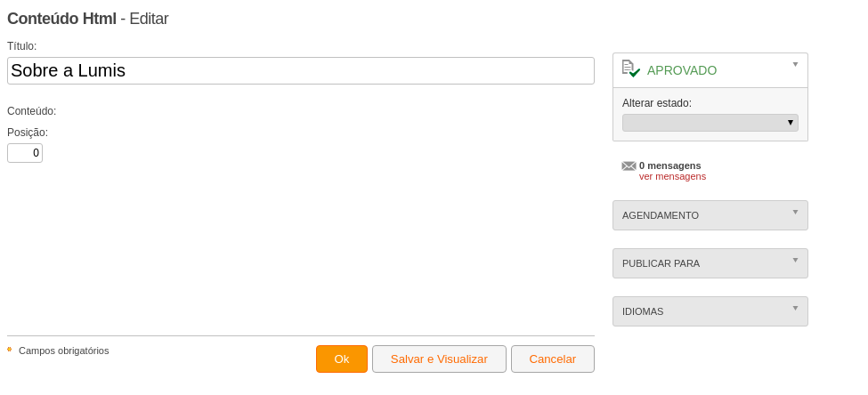Expand the PUBLICAR PARA panel arrow
Viewport: 868px width, 395px height.
(796, 260)
